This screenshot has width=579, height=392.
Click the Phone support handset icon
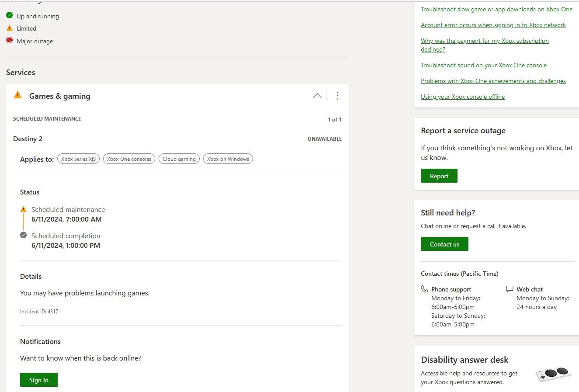point(424,289)
